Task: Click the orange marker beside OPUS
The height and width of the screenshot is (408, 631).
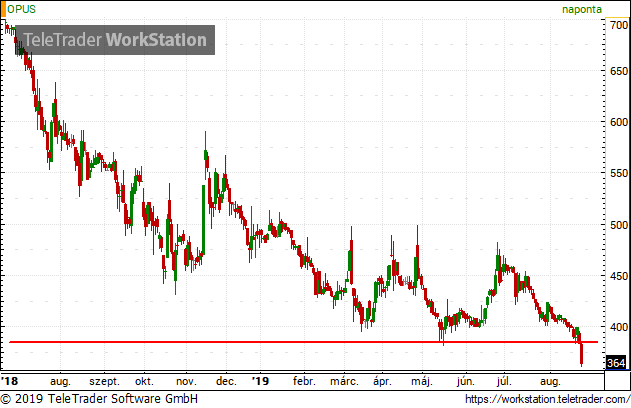Action: [x=3, y=9]
